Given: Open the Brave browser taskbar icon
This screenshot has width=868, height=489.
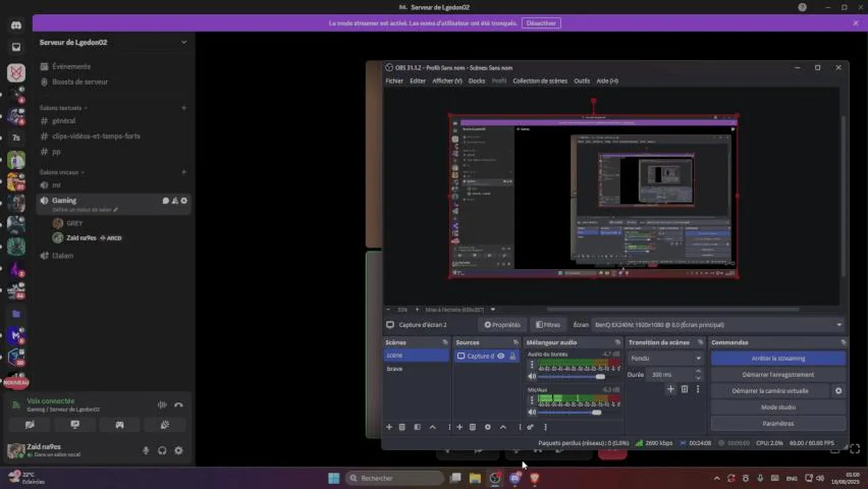Looking at the screenshot, I should (x=535, y=478).
